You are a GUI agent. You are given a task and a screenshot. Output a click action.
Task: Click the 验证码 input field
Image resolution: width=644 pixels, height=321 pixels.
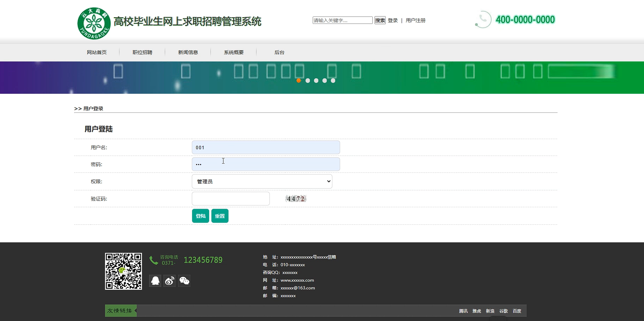[230, 198]
